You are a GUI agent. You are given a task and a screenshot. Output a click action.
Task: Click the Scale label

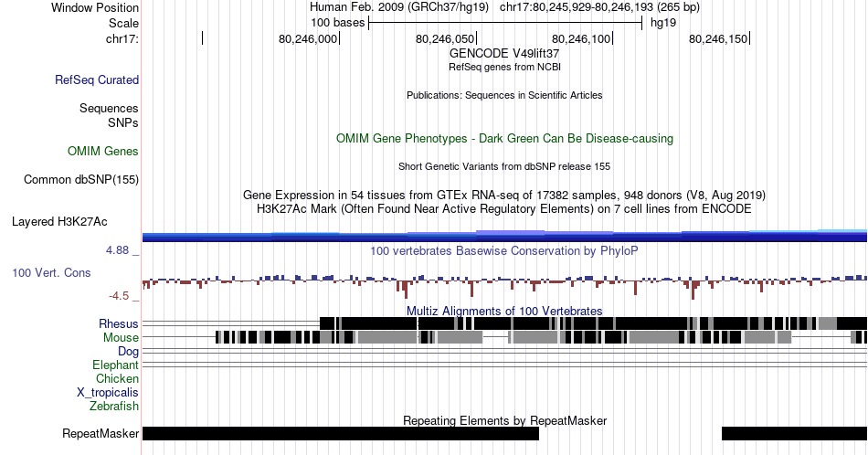click(123, 23)
